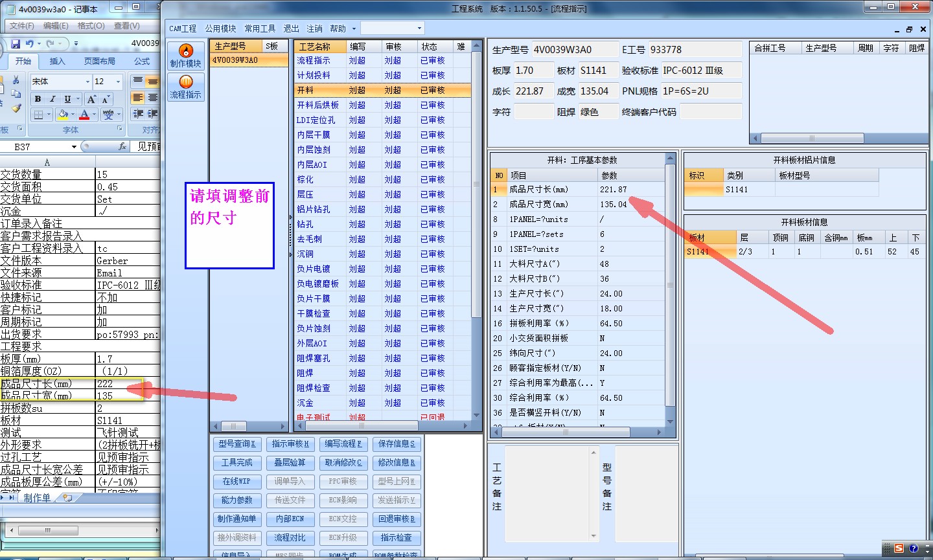Click the Excel align text left icon
Screen dimensions: 933x560
tap(137, 98)
